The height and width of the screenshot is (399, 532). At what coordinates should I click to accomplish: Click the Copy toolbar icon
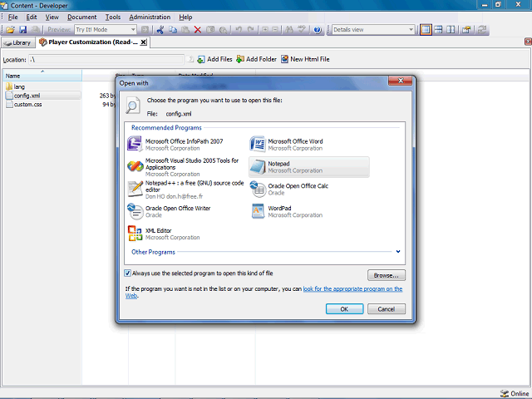pos(173,30)
